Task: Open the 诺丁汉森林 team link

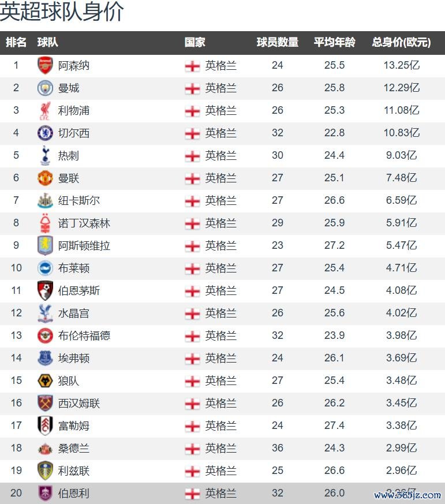Action: pos(84,223)
